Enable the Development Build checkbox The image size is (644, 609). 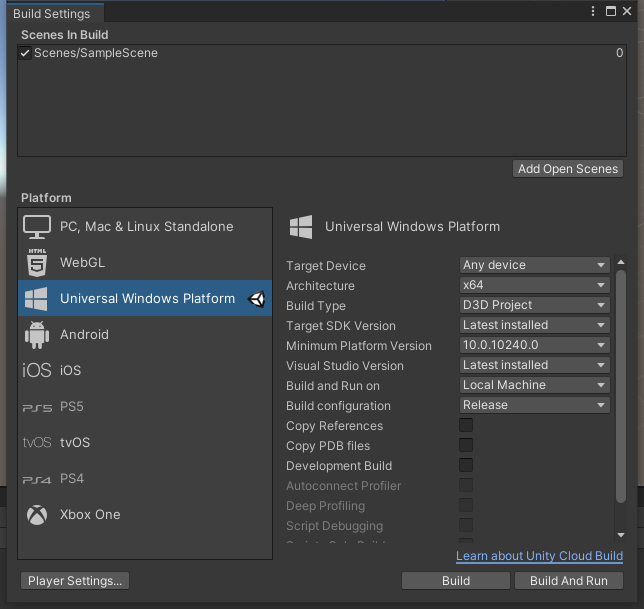click(x=466, y=465)
